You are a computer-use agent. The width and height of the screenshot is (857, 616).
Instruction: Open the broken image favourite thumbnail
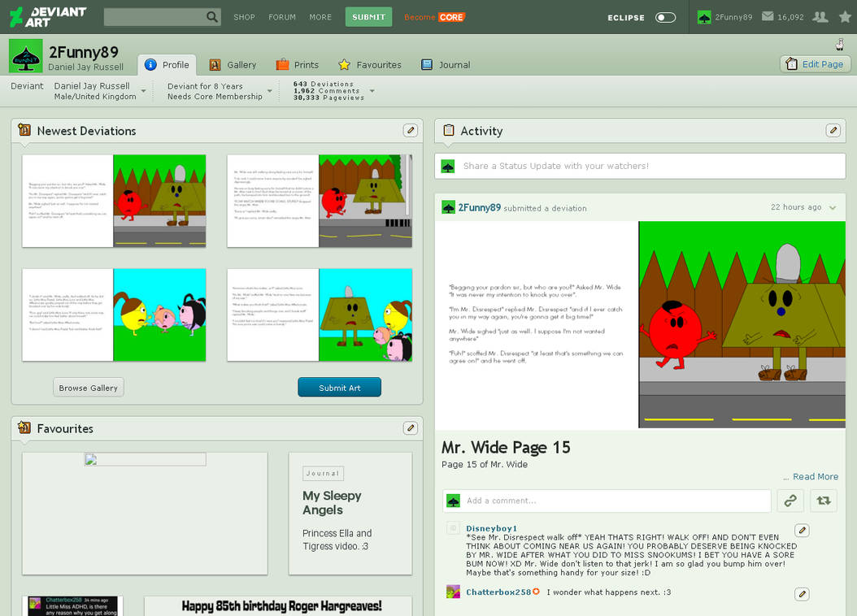(145, 514)
